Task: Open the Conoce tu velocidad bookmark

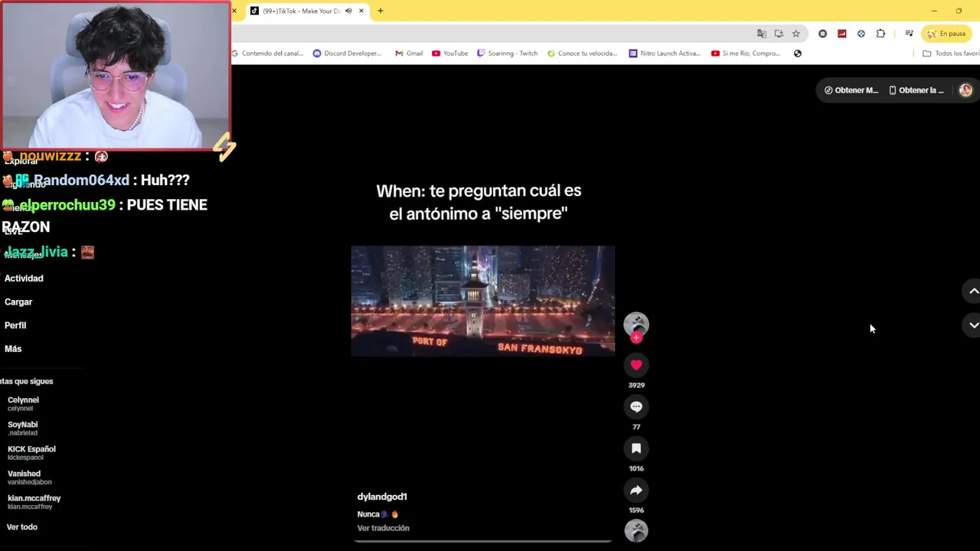Action: (x=582, y=54)
